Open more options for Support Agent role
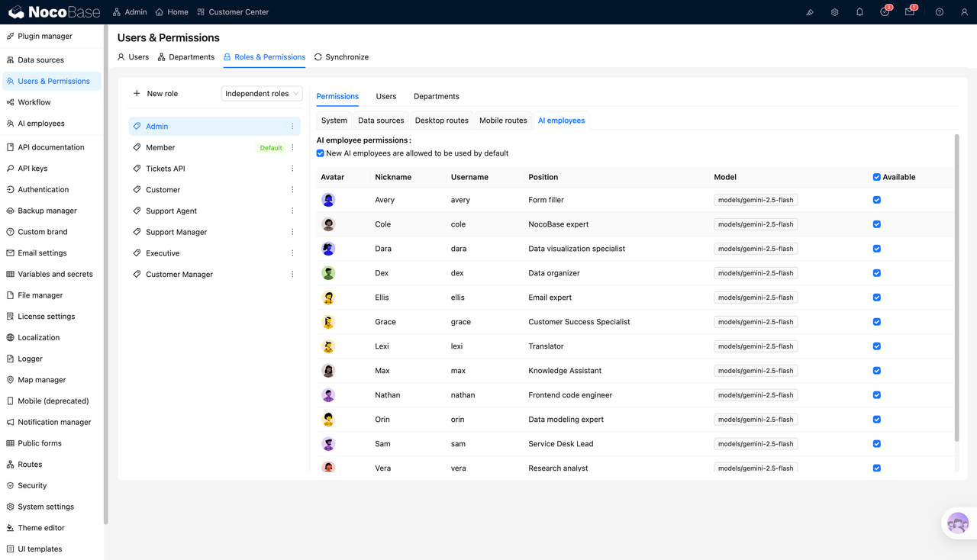977x560 pixels. (292, 211)
